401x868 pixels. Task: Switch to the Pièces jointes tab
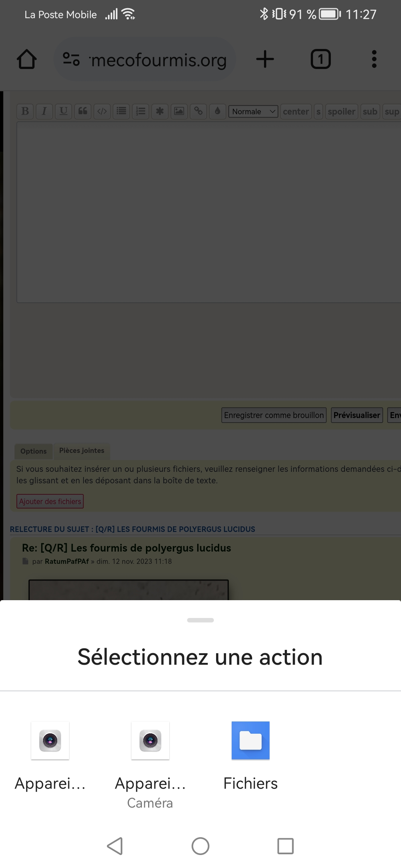[x=82, y=451]
